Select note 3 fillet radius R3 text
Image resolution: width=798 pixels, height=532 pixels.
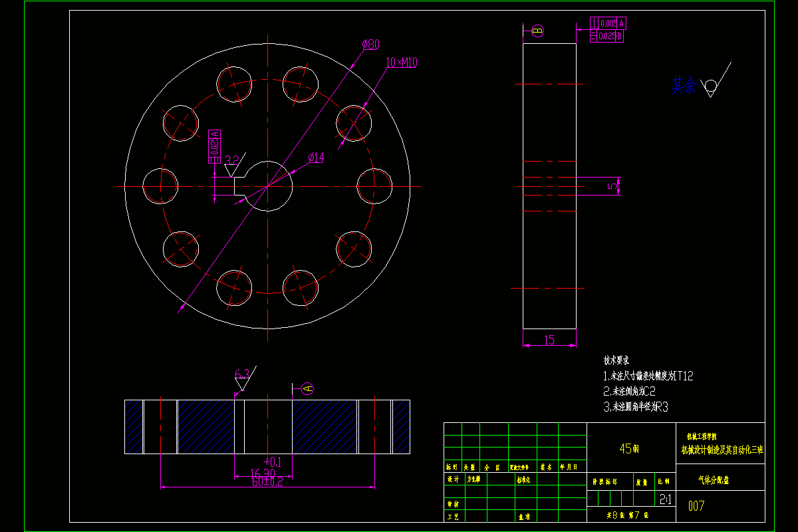[635, 406]
